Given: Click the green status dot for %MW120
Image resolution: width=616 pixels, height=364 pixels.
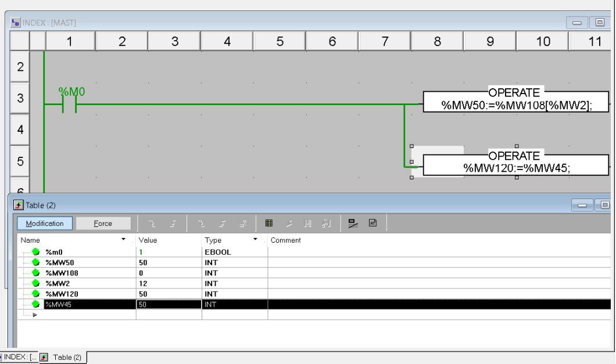Looking at the screenshot, I should [x=36, y=294].
